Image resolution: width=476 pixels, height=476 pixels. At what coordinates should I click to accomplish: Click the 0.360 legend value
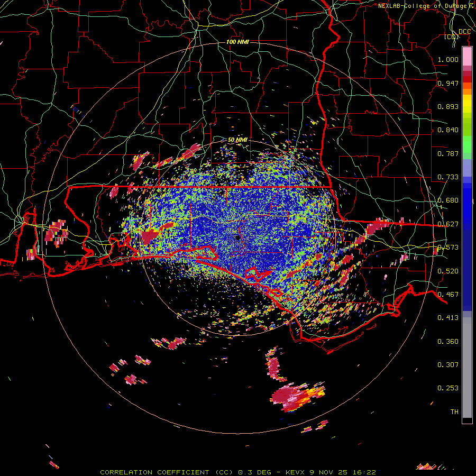448,342
